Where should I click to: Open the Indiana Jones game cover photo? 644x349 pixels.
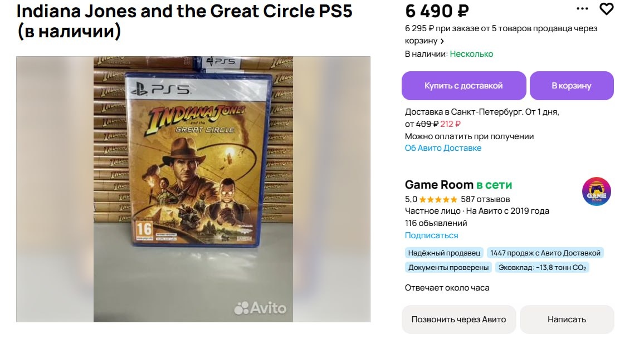pyautogui.click(x=193, y=189)
